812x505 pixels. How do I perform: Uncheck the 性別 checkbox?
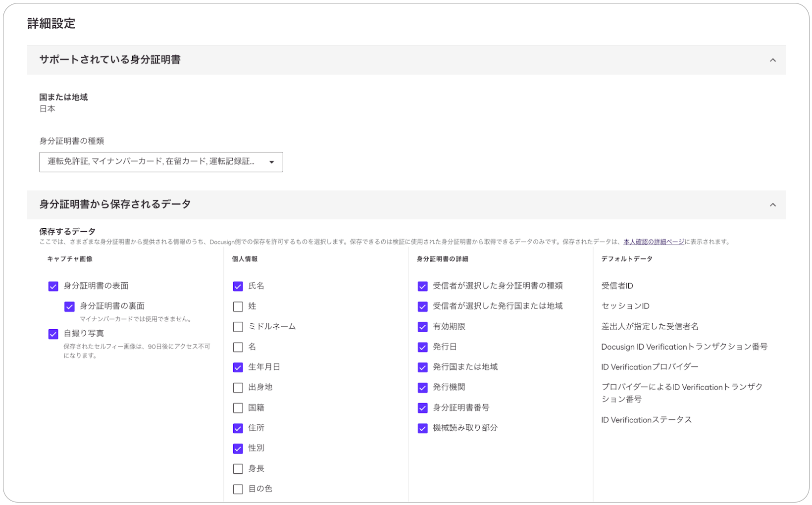(238, 449)
